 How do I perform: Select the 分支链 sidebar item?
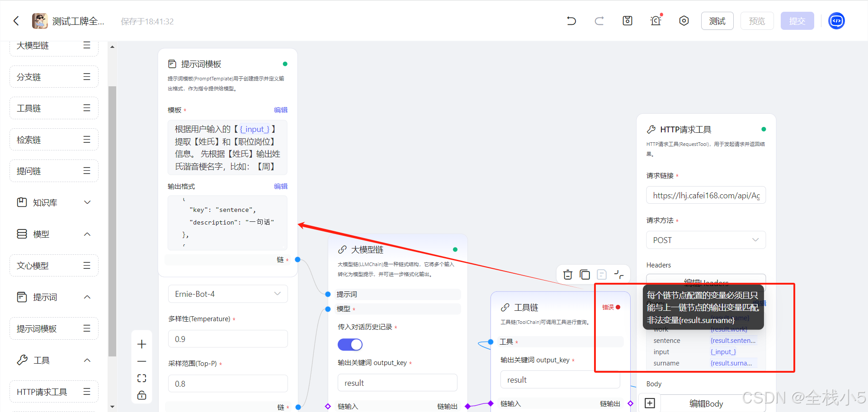tap(54, 77)
